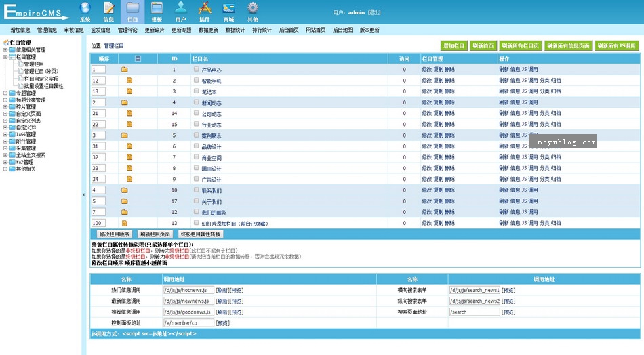Check the 幻灯片添加栏目 checkbox
The image size is (644, 355).
pos(197,222)
